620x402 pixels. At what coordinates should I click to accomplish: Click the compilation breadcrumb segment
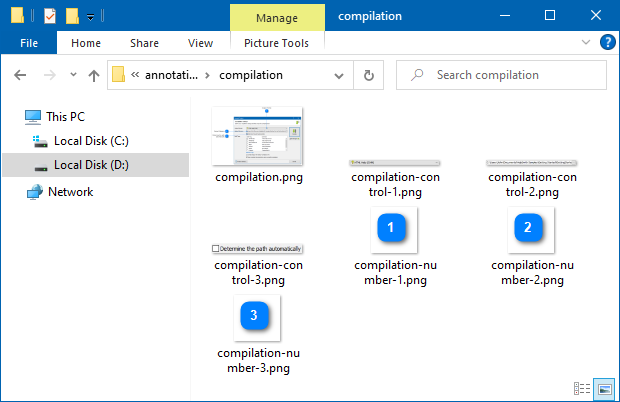(x=251, y=75)
